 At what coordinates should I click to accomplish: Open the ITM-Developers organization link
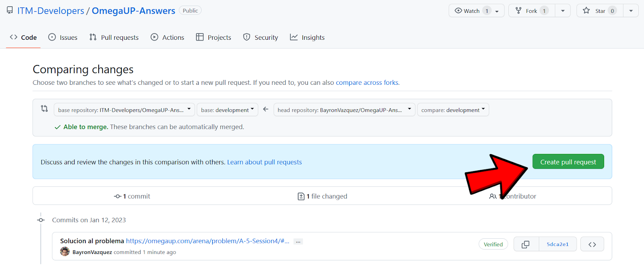(51, 11)
